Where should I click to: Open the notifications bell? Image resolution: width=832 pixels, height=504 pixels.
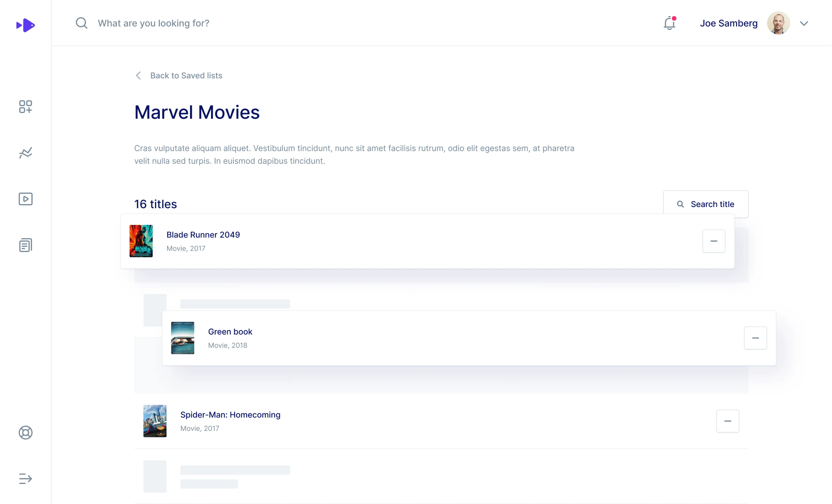tap(669, 23)
